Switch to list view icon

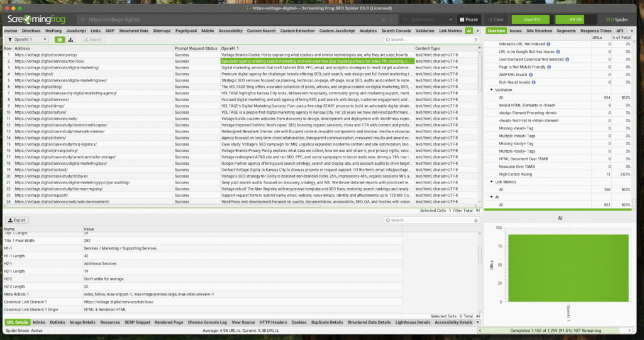coord(60,40)
